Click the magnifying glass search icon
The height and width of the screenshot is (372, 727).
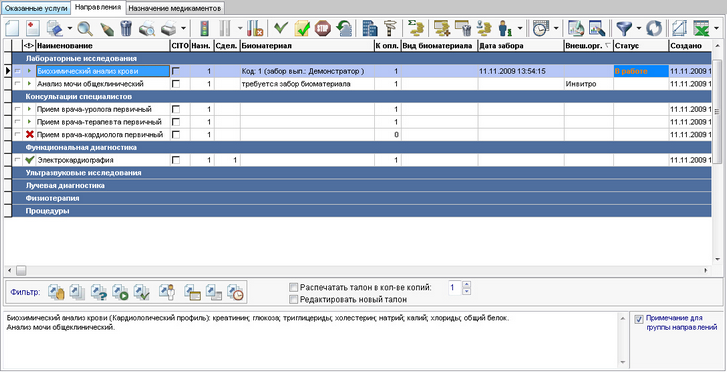[x=85, y=29]
